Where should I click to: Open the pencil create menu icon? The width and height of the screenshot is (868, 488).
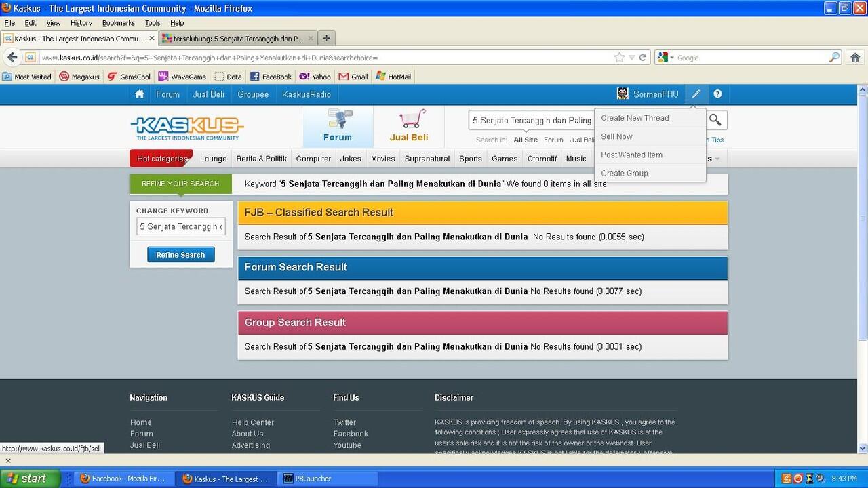click(x=696, y=94)
